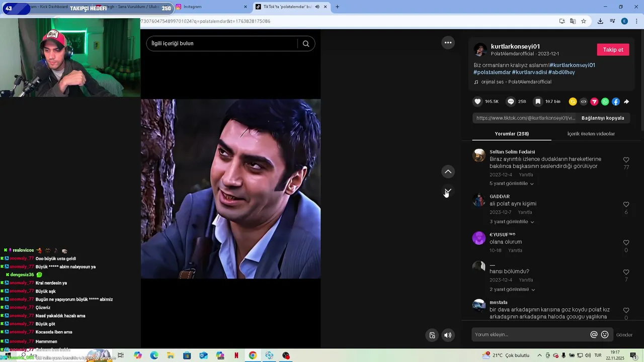Open more share options arrow
Screen dimensions: 644x362
tap(626, 102)
